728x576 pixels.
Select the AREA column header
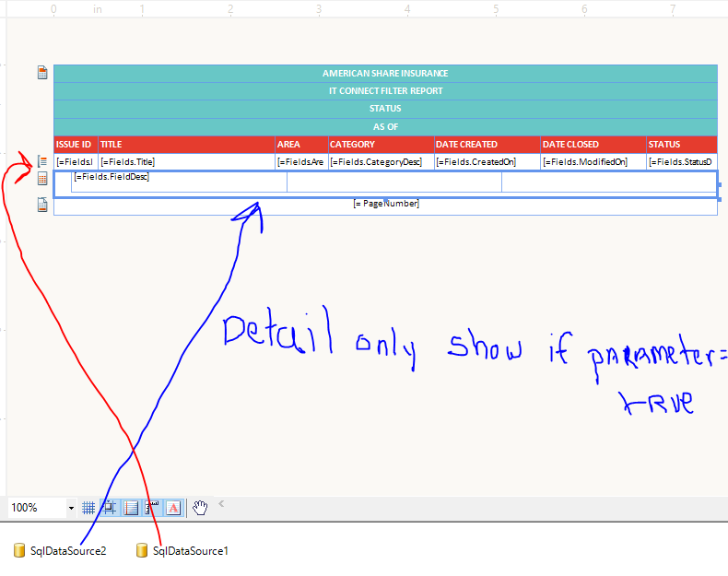pyautogui.click(x=301, y=145)
